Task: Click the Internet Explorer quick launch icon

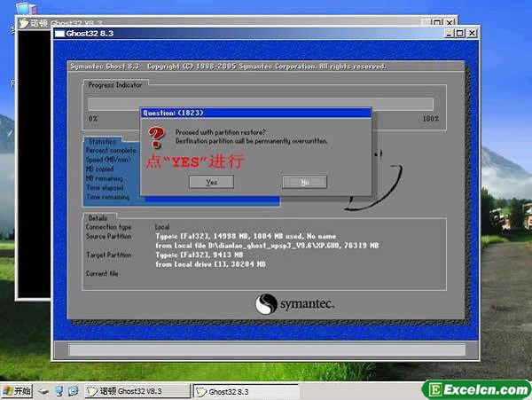Action: [74, 391]
